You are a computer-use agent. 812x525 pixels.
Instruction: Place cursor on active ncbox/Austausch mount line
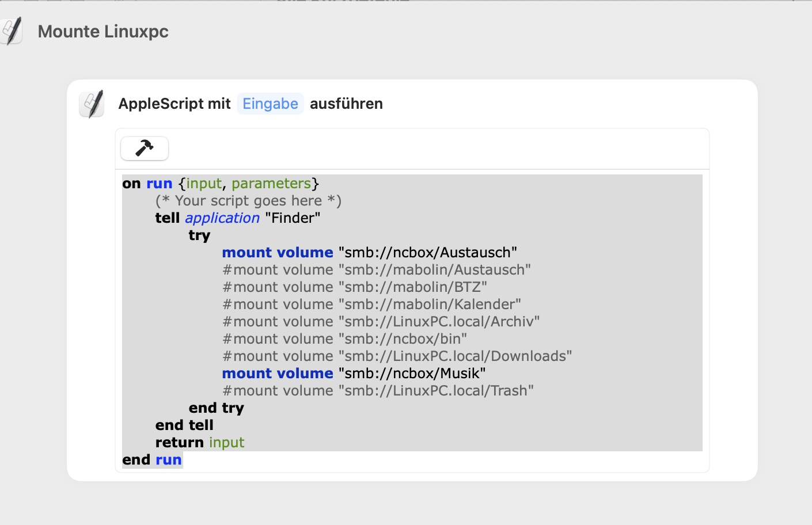pos(369,253)
